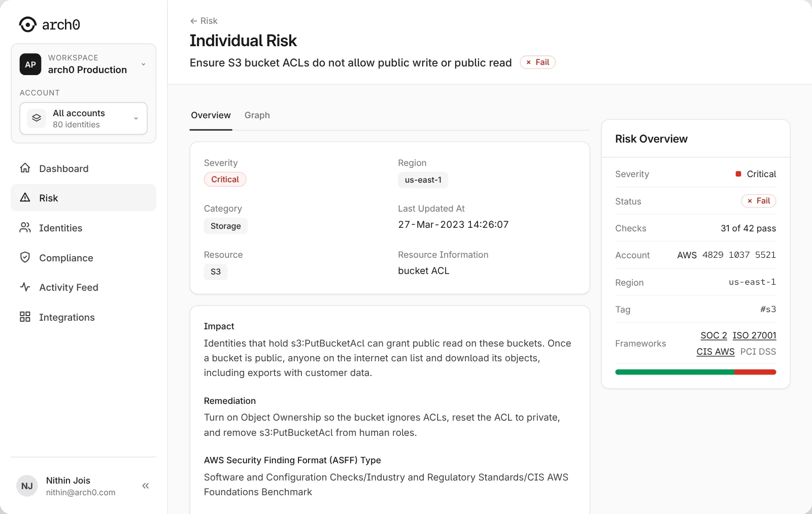This screenshot has height=514, width=812.
Task: Click the Activity Feed pulse icon
Action: click(x=25, y=287)
